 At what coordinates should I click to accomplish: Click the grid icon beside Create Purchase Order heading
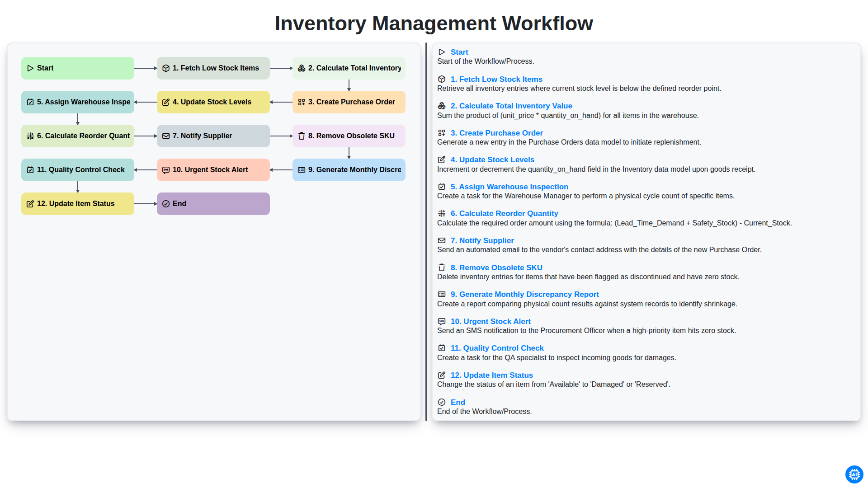(442, 133)
